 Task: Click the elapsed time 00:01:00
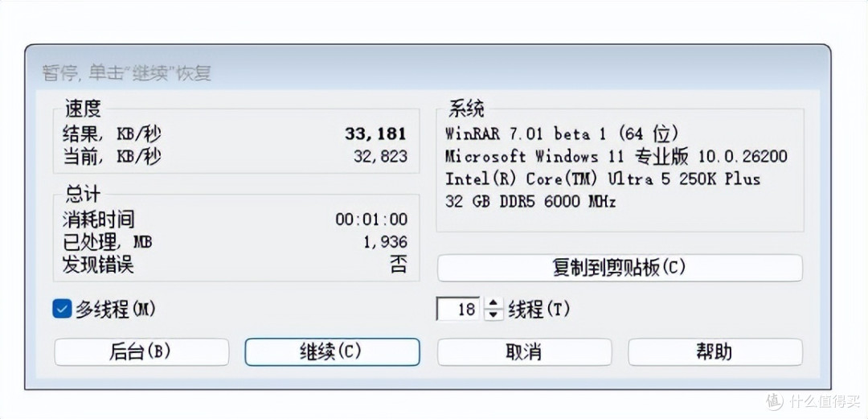[371, 220]
